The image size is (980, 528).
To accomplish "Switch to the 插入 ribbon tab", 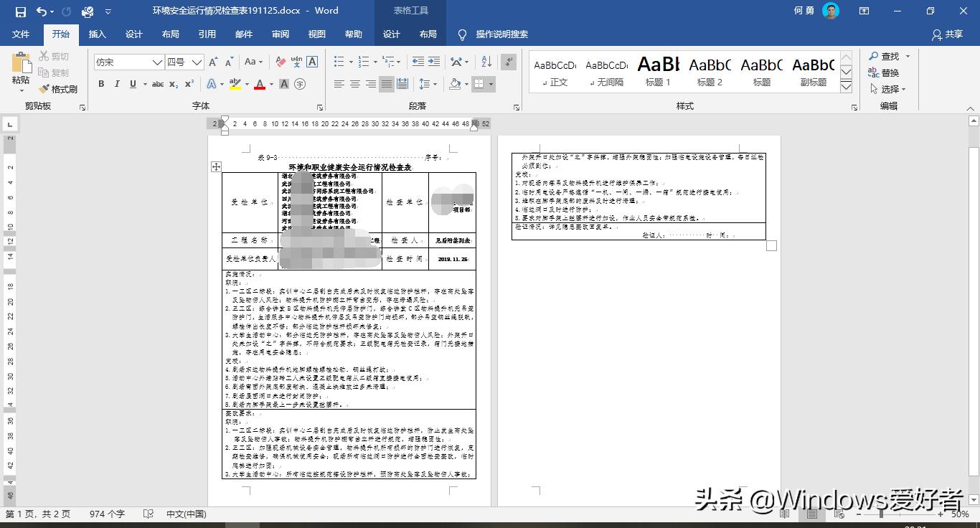I will tap(97, 34).
